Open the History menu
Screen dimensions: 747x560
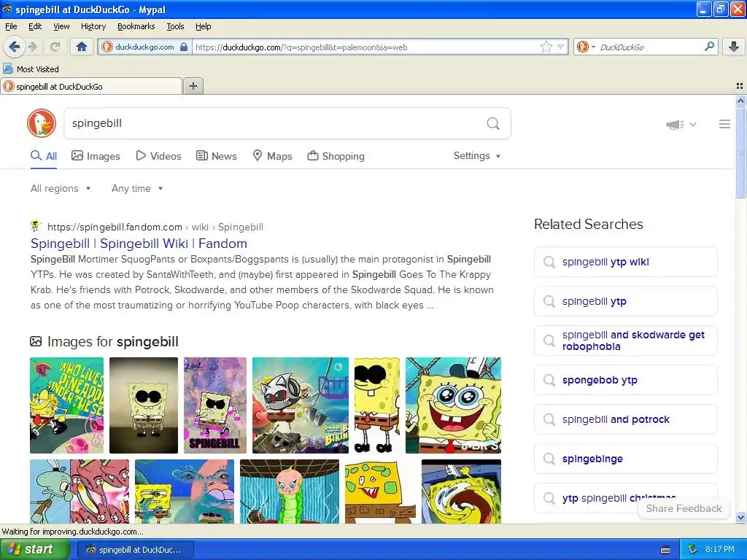pos(93,26)
